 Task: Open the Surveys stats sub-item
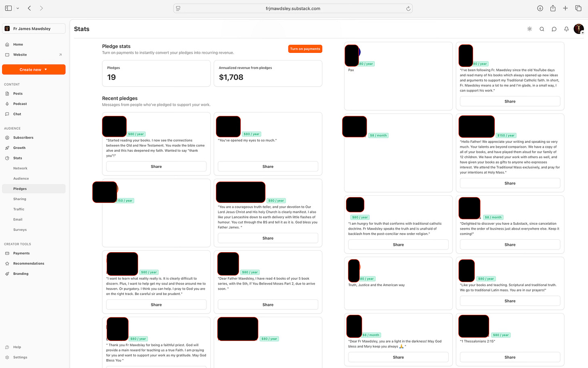pos(34,230)
